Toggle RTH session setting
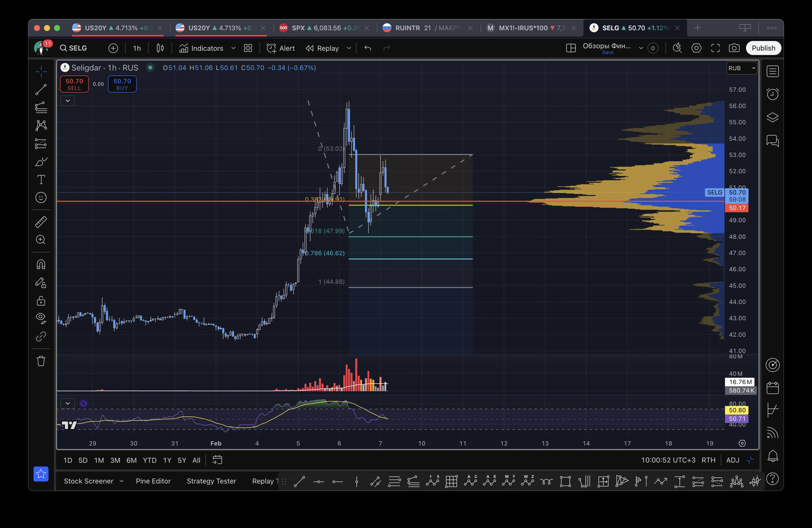Viewport: 812px width, 528px height. coord(708,460)
